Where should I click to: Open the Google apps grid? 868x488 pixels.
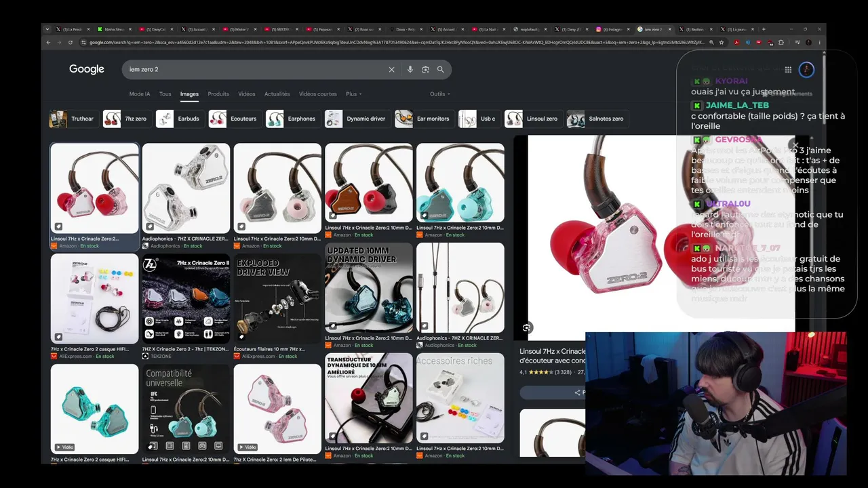[x=788, y=69]
